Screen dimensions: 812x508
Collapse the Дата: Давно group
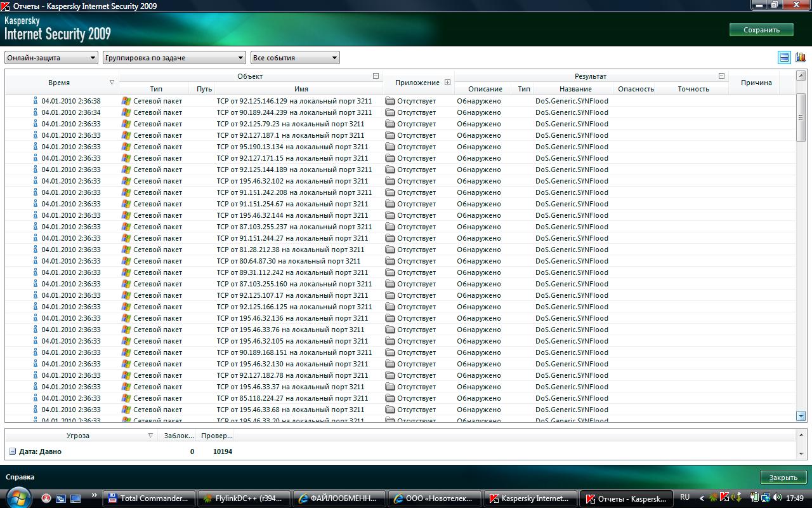[x=12, y=451]
